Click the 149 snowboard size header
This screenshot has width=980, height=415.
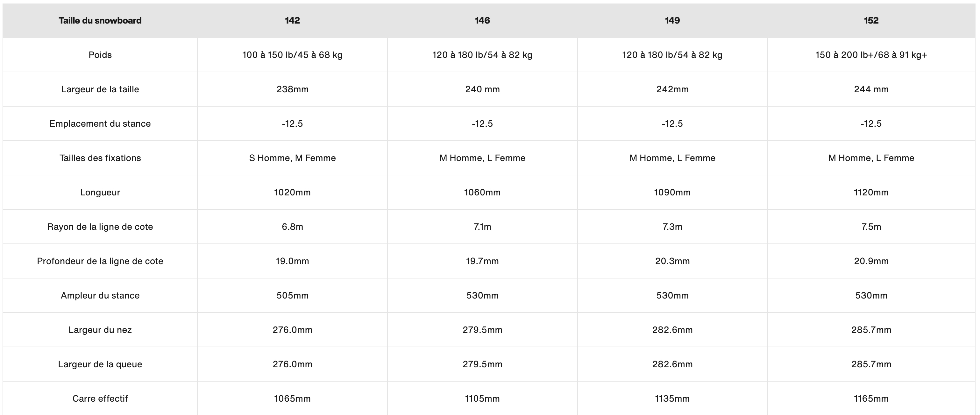tap(672, 21)
